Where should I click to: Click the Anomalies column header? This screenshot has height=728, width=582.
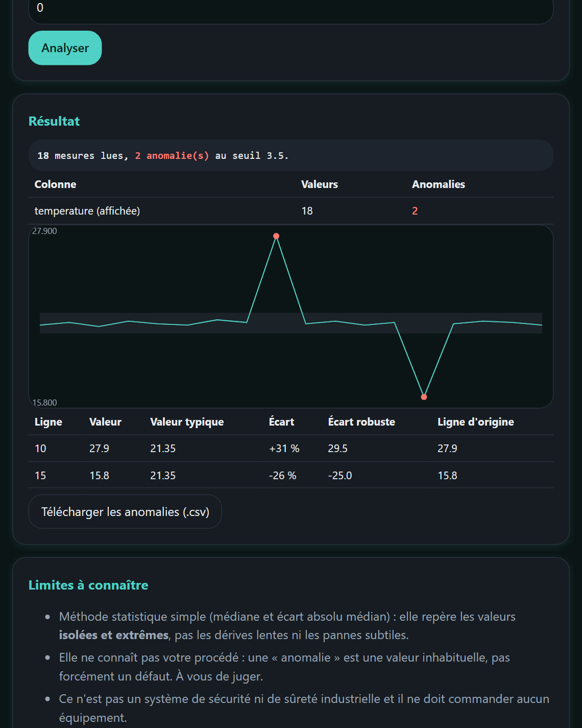[x=439, y=184]
